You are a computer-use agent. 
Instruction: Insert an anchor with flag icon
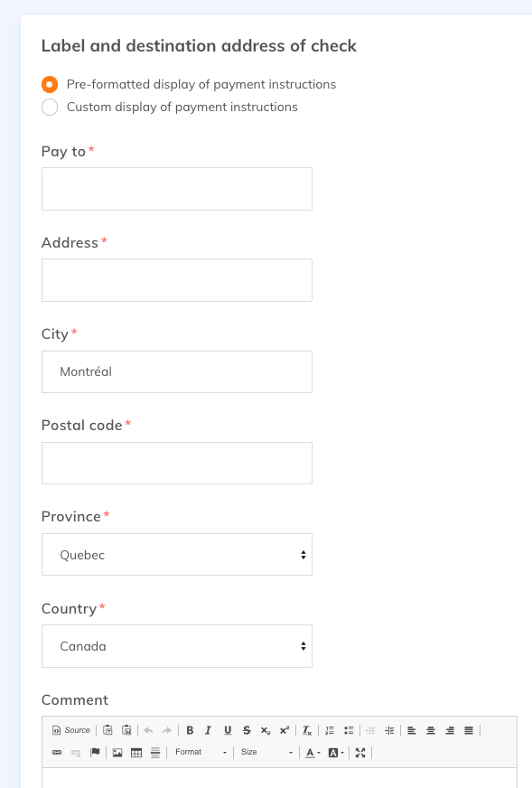click(95, 753)
